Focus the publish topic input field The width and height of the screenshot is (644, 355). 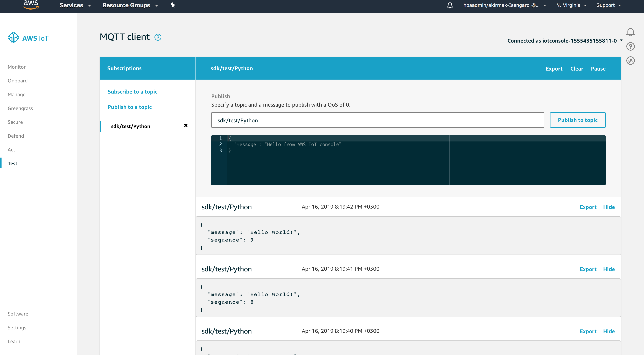tap(378, 120)
